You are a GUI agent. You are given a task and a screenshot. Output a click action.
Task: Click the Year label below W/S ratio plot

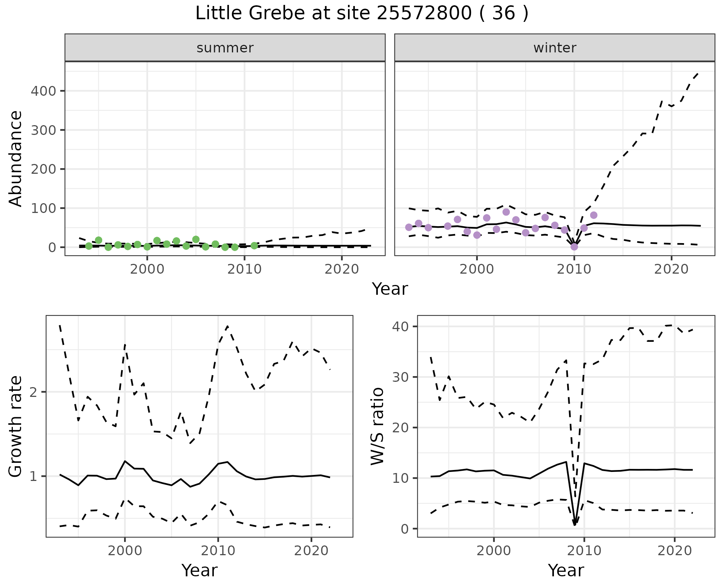[566, 571]
